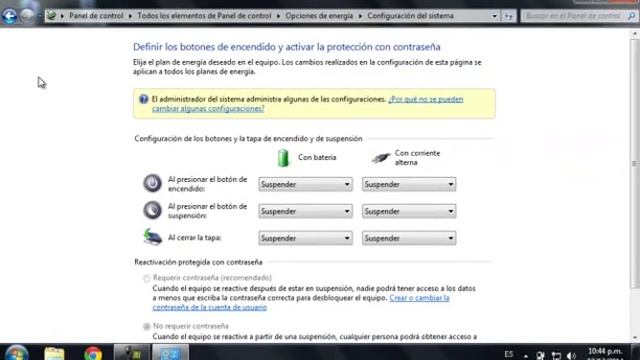
Task: Switch to the dark taskbar app beside Chrome
Action: click(131, 353)
